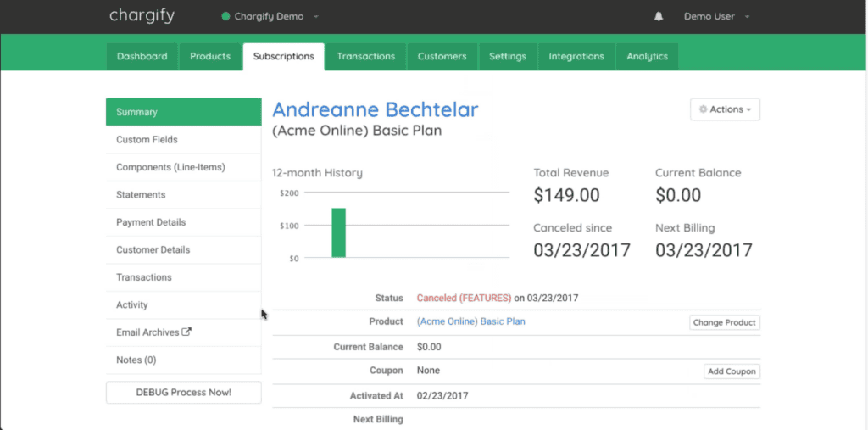Open the Customers tab
Viewport: 868px width, 430px height.
(442, 57)
